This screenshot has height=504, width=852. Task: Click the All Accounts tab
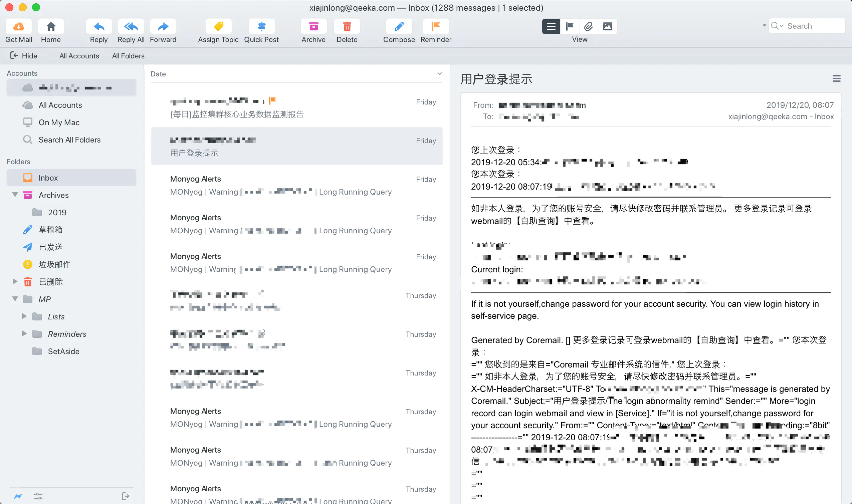[79, 56]
